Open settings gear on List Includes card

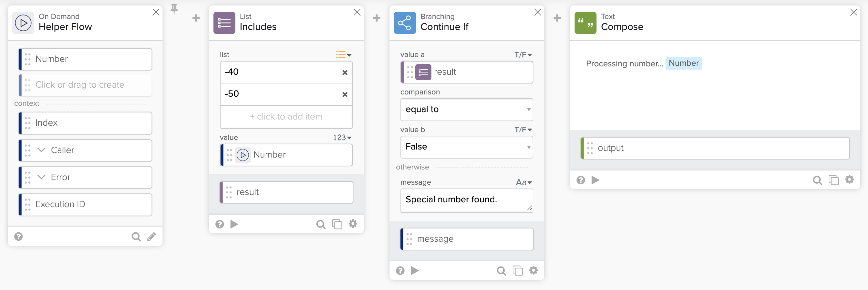tap(353, 224)
